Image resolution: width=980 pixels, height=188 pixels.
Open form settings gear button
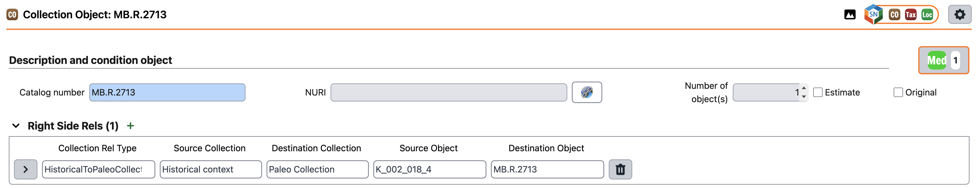click(959, 15)
